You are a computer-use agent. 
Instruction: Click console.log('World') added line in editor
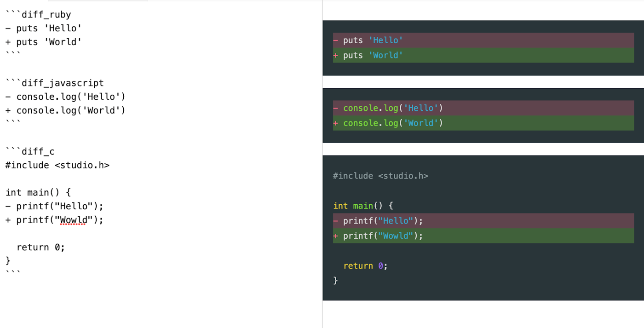pos(64,110)
